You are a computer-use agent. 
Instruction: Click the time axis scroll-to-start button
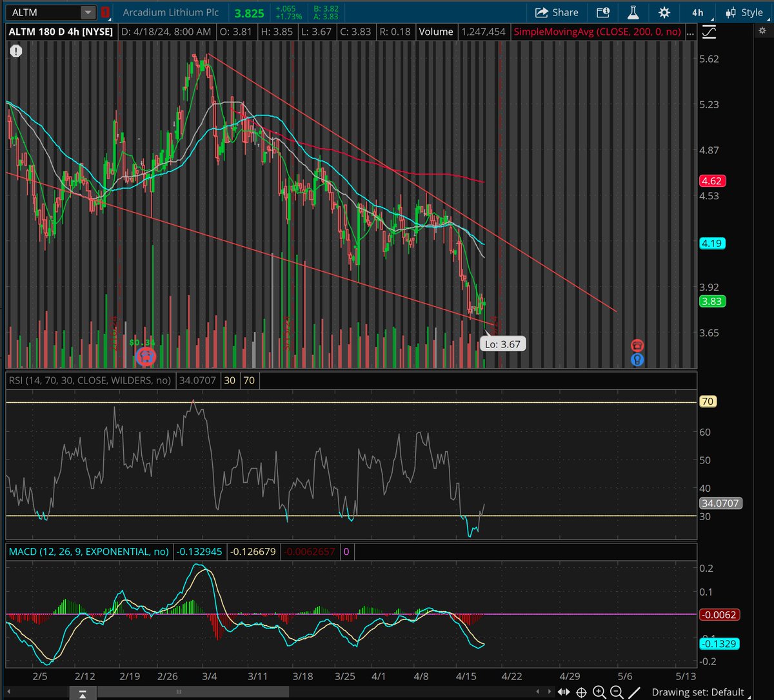[83, 693]
